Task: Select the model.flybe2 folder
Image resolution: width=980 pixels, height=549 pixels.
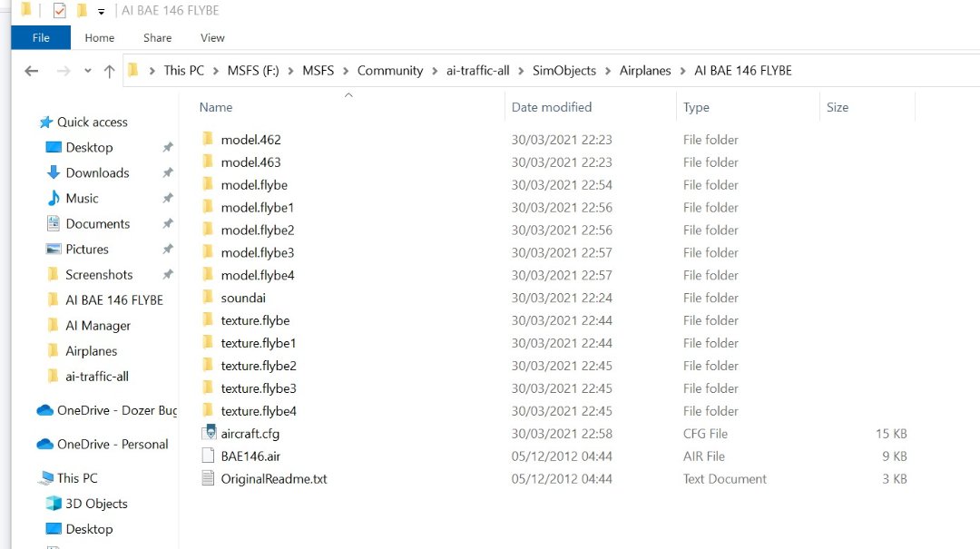Action: tap(258, 230)
